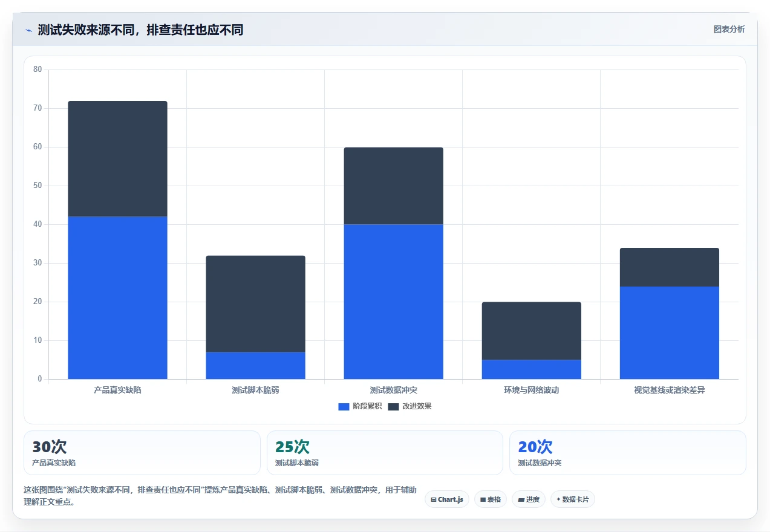The width and height of the screenshot is (770, 532).
Task: Toggle the 阶段累积 legend entry
Action: pos(360,406)
